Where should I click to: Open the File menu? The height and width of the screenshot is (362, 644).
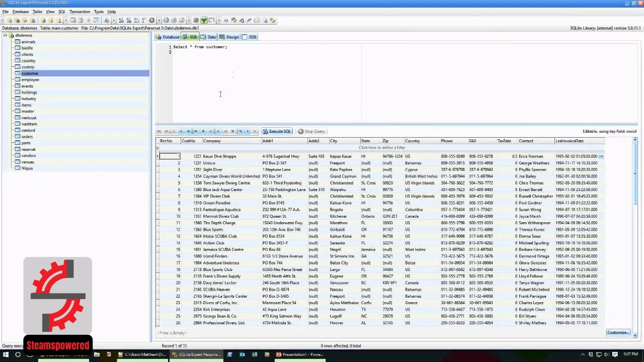[5, 12]
